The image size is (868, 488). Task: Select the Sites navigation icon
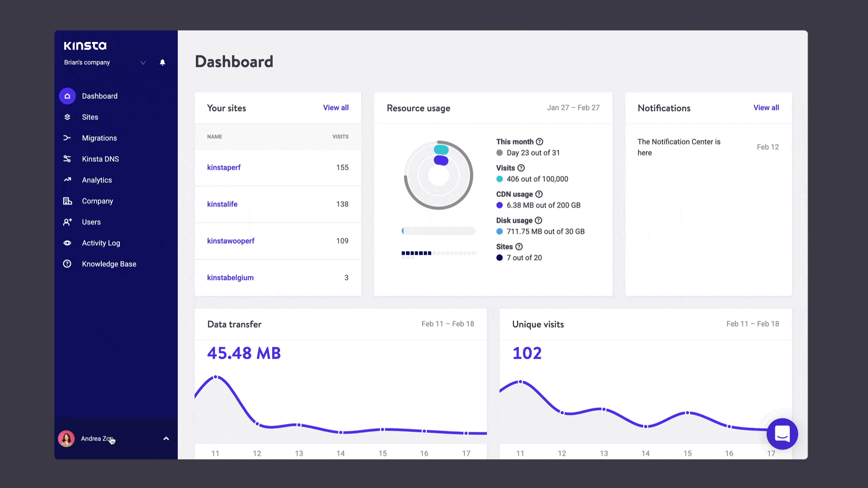67,117
